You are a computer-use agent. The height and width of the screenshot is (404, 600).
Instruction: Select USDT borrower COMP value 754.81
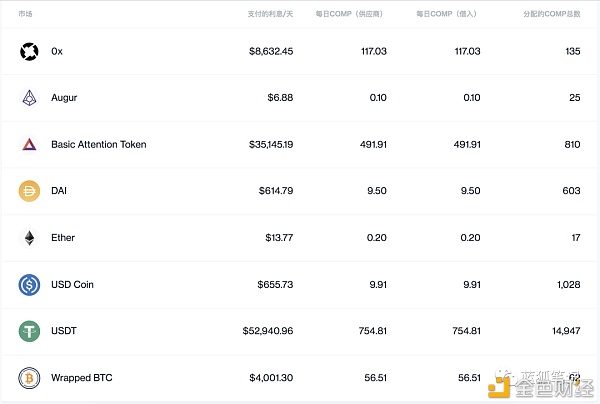[466, 331]
